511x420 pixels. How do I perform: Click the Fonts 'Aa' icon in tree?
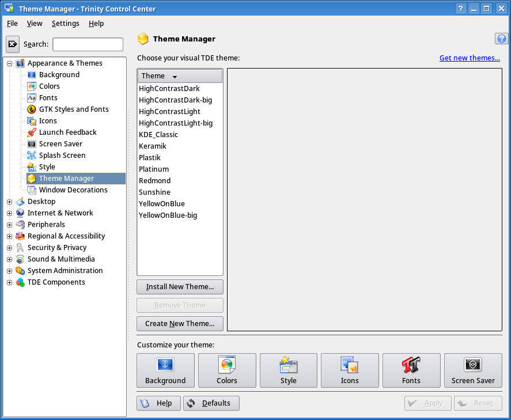click(x=32, y=98)
